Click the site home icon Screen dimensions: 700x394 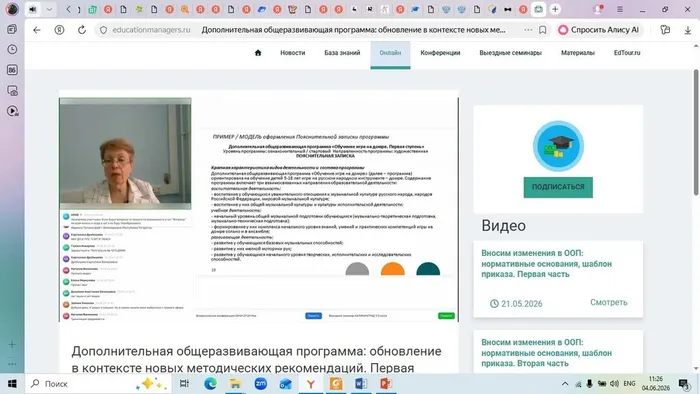tap(258, 53)
